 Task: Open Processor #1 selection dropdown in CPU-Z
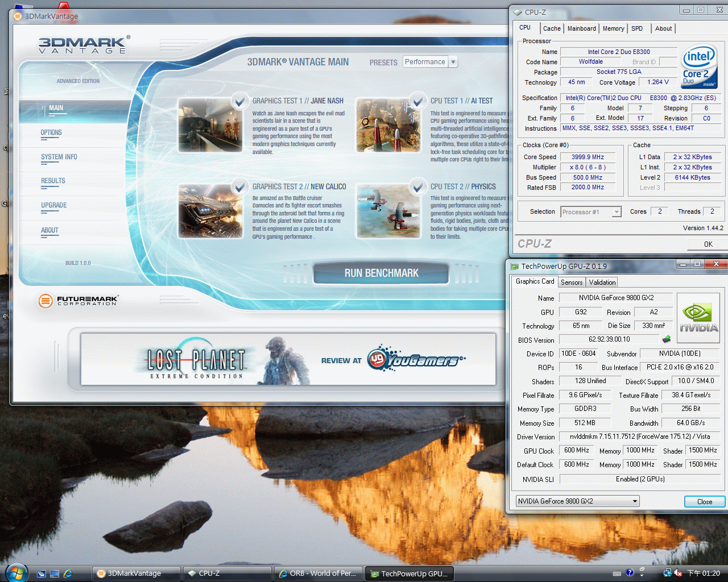590,212
